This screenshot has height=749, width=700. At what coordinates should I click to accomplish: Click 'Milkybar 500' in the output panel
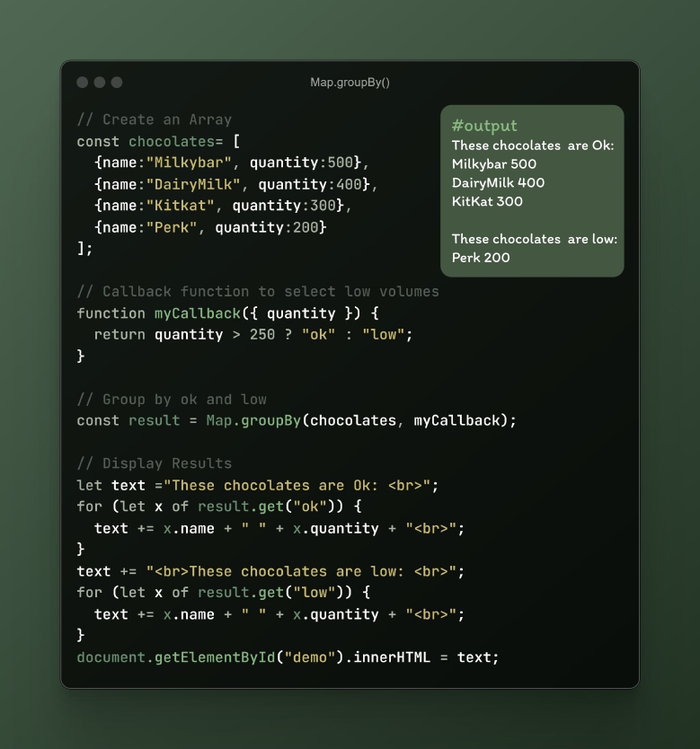[x=494, y=163]
